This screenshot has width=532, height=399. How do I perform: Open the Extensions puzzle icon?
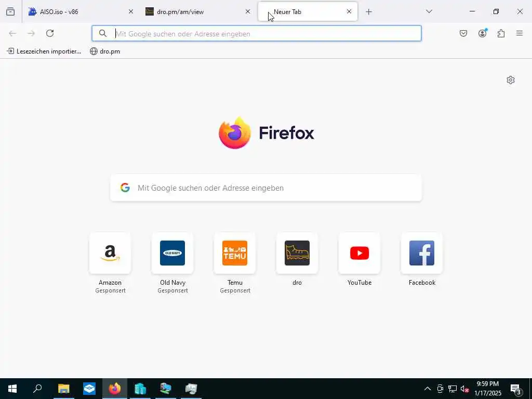pyautogui.click(x=501, y=33)
